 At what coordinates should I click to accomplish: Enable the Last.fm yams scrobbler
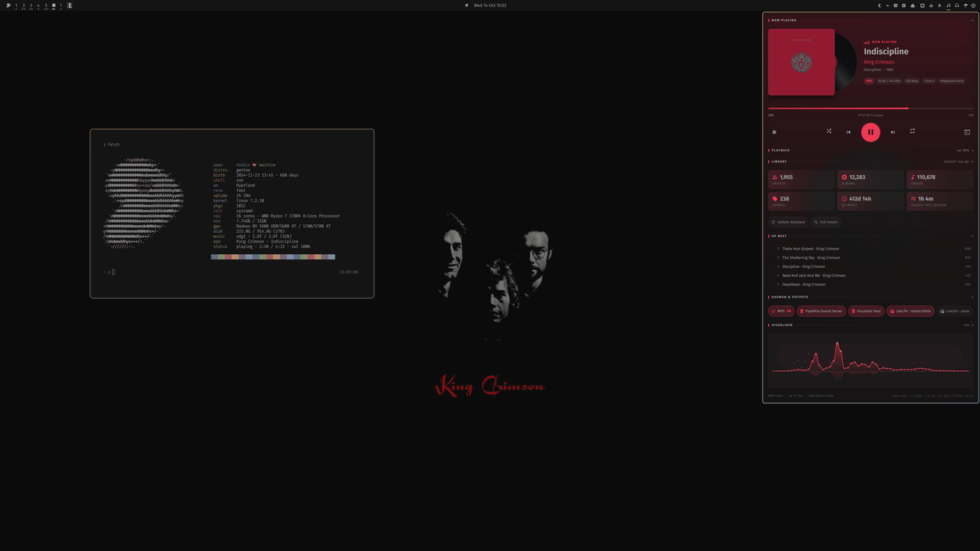click(x=955, y=311)
